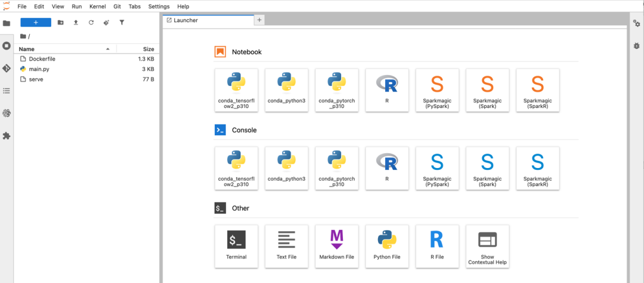The height and width of the screenshot is (283, 644).
Task: Select the Launcher tab
Action: [208, 20]
